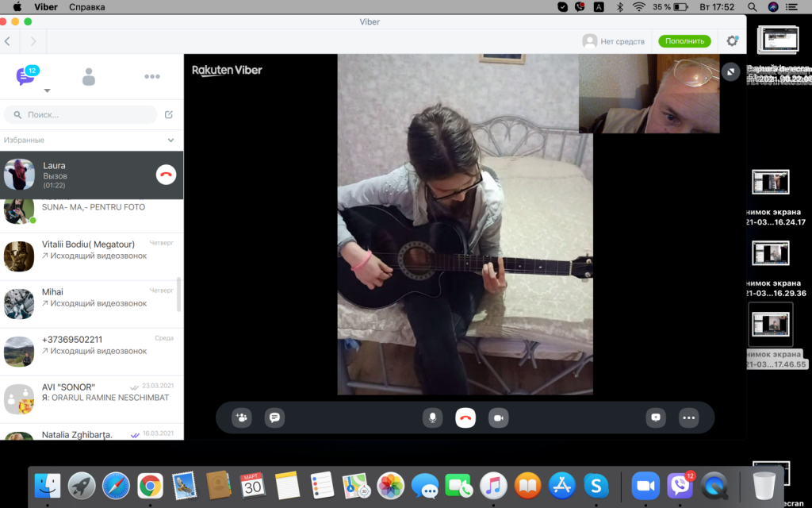Open Viber settings gear icon
Image resolution: width=812 pixels, height=508 pixels.
pyautogui.click(x=732, y=41)
